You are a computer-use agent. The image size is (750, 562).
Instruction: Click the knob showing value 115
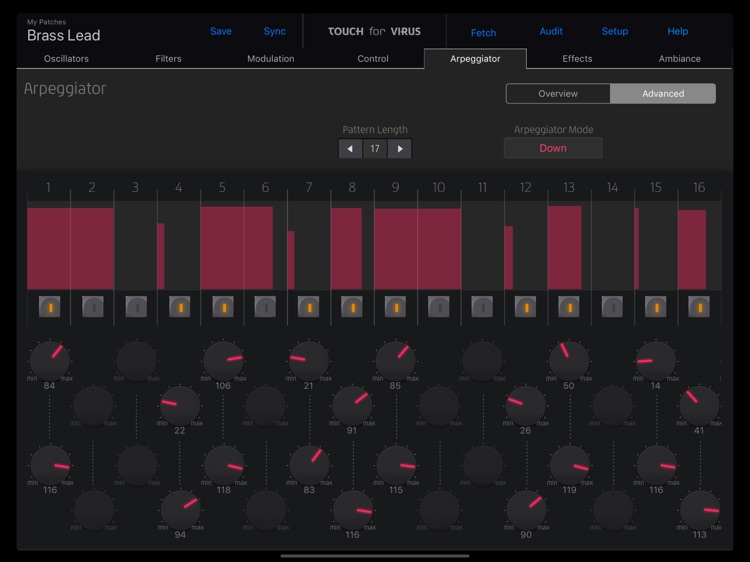tap(396, 465)
